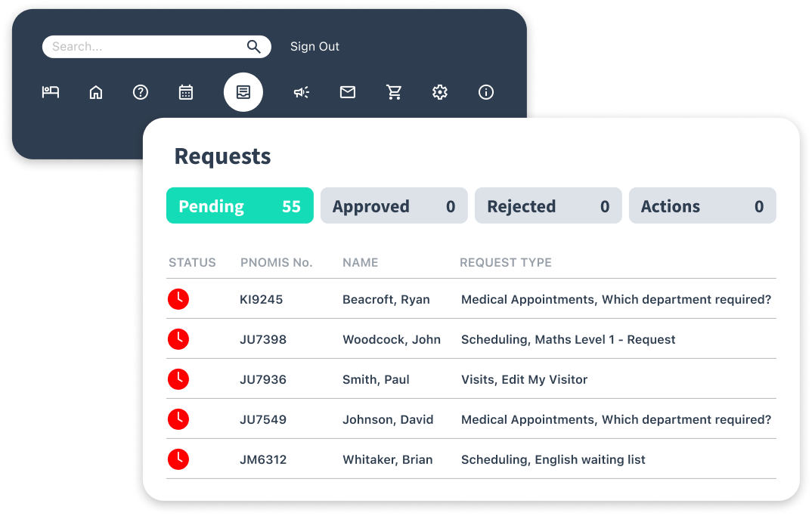Open the shopping cart icon
Viewport: 812px width, 516px height.
(x=394, y=92)
